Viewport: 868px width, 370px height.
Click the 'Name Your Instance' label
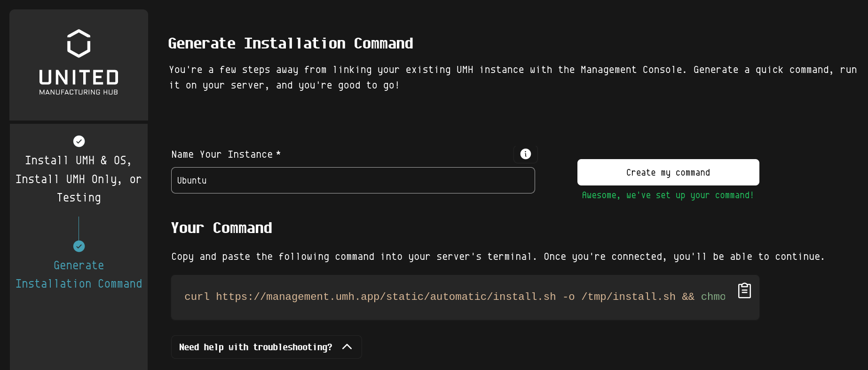tap(226, 154)
